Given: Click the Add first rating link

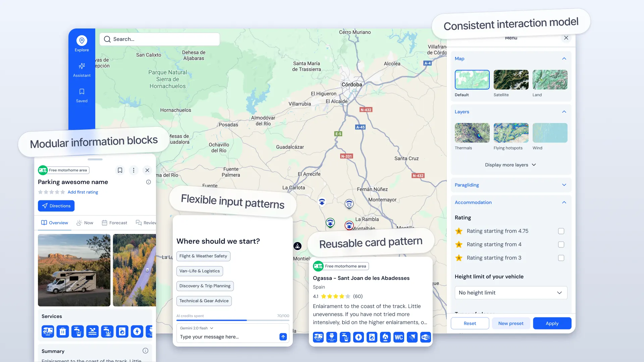Looking at the screenshot, I should (83, 192).
